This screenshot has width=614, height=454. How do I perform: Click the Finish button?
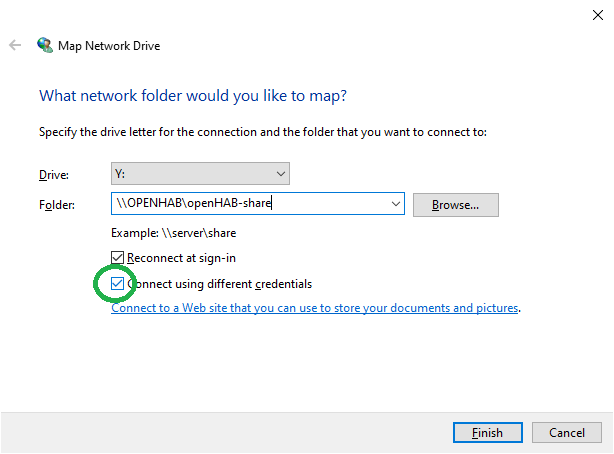click(x=486, y=432)
